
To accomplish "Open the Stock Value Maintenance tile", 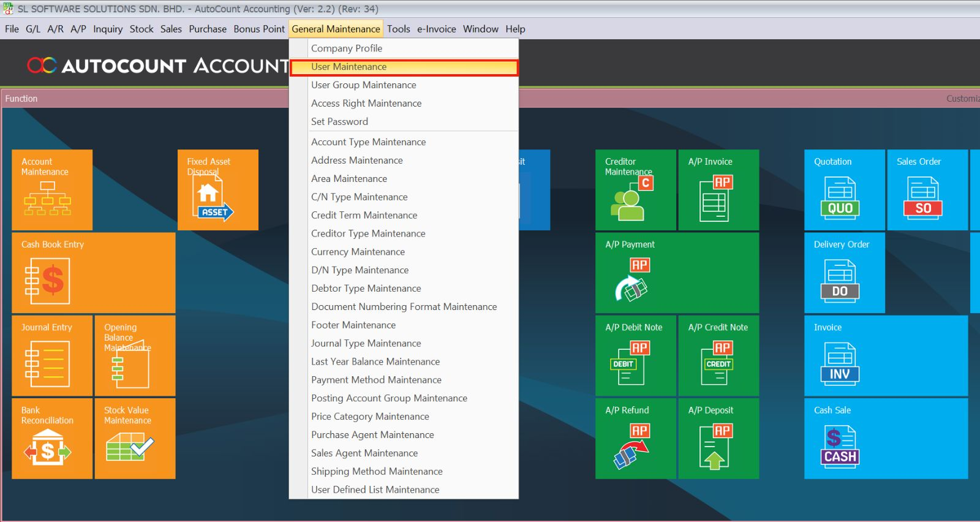I will (135, 439).
